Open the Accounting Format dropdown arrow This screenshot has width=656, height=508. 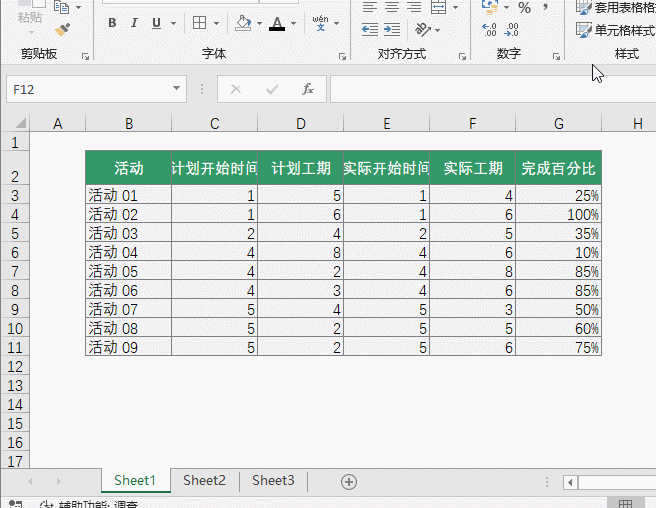pyautogui.click(x=506, y=7)
